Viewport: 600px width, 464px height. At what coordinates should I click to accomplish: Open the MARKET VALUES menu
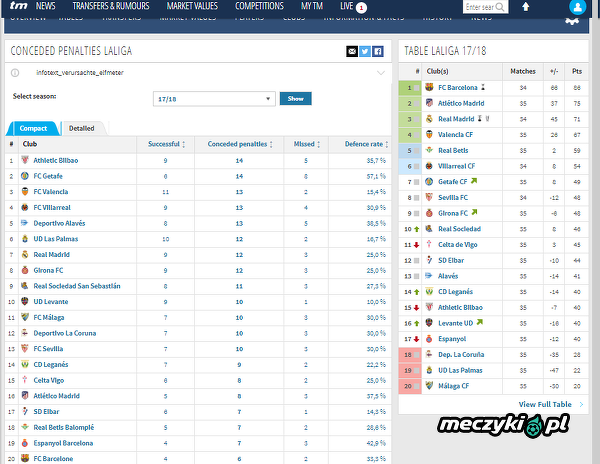[192, 6]
